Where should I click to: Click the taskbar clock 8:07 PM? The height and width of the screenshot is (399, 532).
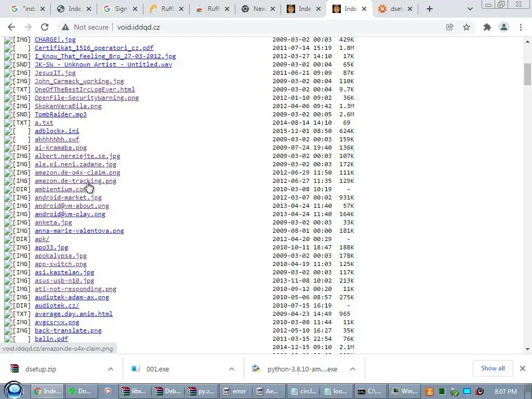(506, 392)
